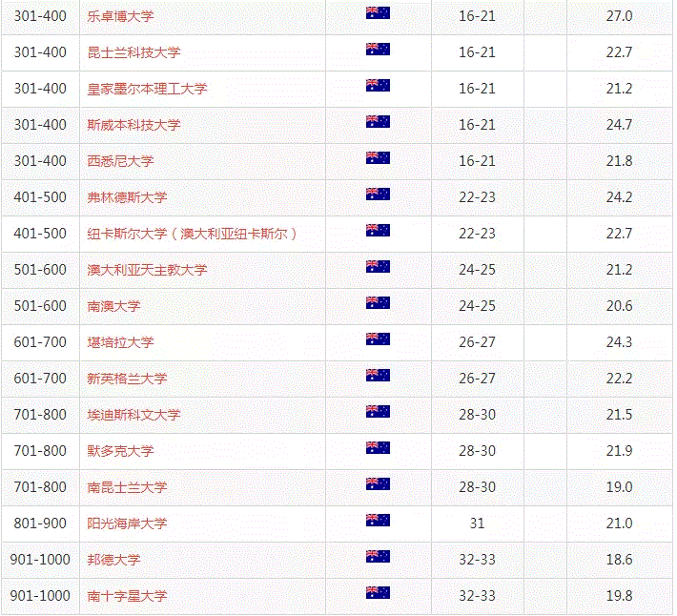Image resolution: width=677 pixels, height=616 pixels.
Task: Select score 21.0 in 阳光海岸大学 row
Action: pos(619,524)
